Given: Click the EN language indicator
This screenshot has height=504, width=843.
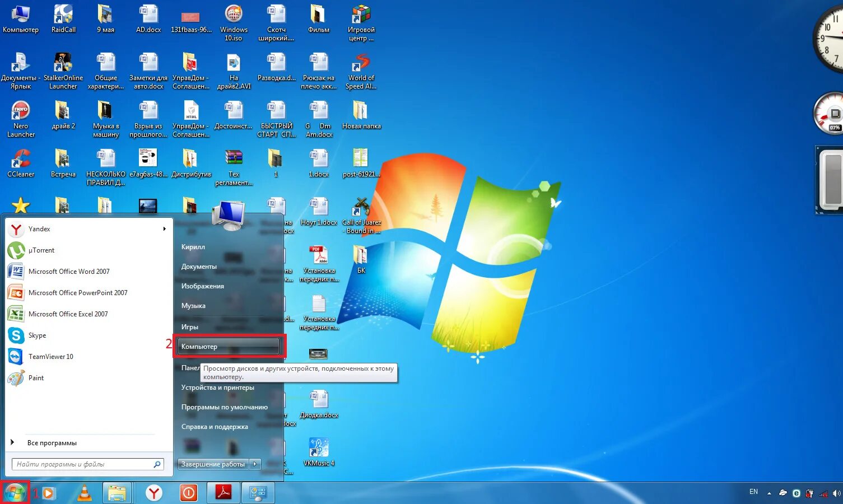Looking at the screenshot, I should [753, 492].
